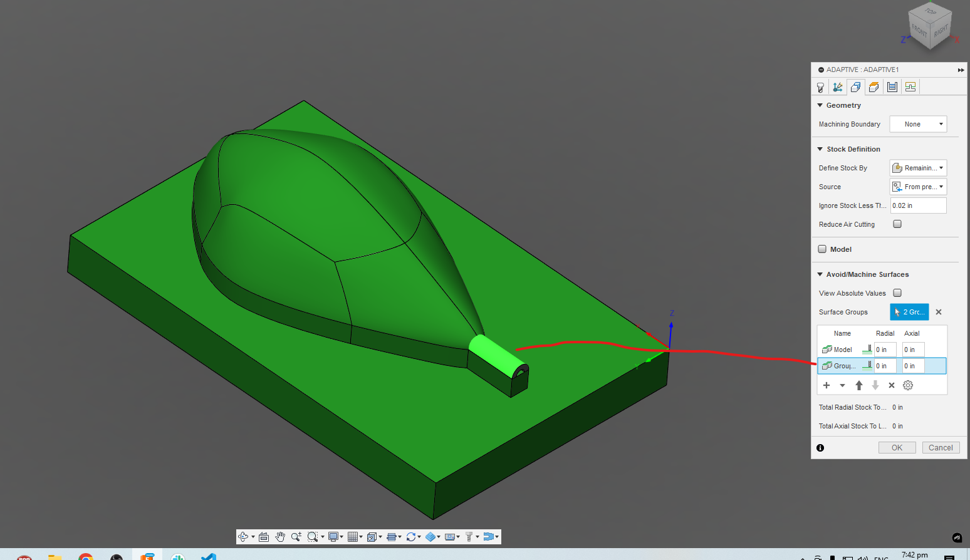The image size is (970, 560).
Task: Collapse the Stock Definition section
Action: tap(820, 148)
